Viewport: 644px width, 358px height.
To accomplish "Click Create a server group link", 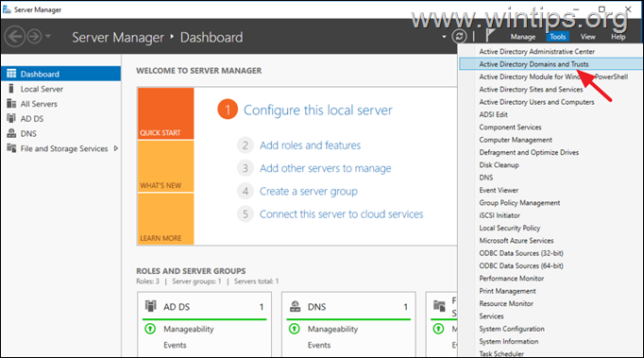I will 309,192.
